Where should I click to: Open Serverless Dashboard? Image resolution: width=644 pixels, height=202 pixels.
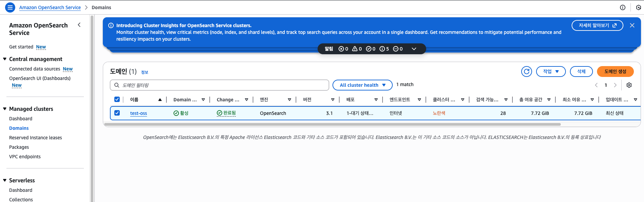21,190
